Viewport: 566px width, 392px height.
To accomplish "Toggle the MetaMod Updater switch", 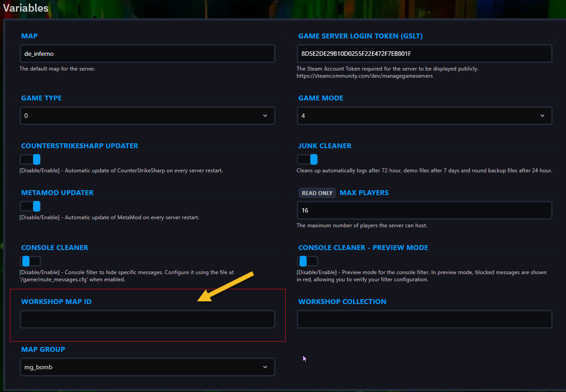I will click(30, 206).
